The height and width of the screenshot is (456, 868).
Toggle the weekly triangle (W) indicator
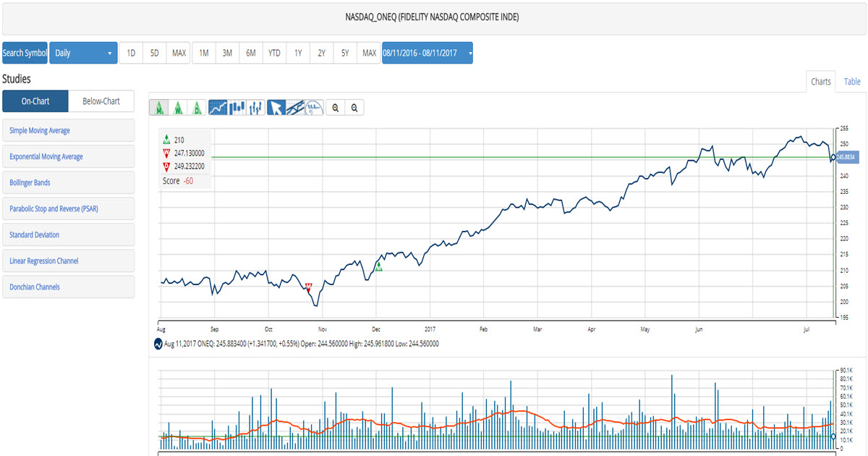177,108
